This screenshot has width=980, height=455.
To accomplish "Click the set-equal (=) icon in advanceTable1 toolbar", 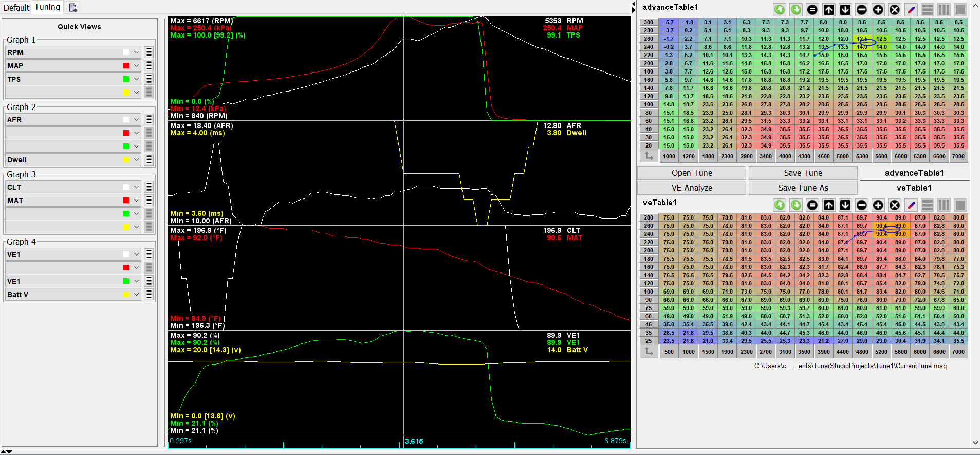I will click(812, 10).
